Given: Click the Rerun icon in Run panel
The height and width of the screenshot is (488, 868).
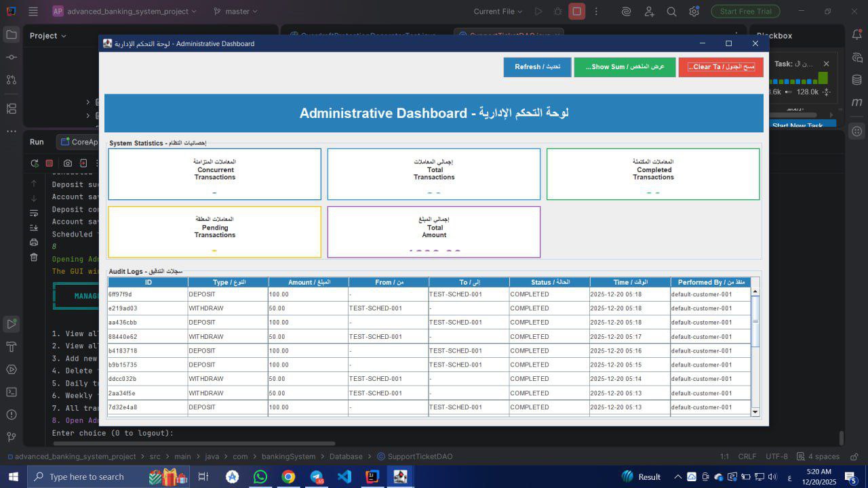Looking at the screenshot, I should point(35,163).
